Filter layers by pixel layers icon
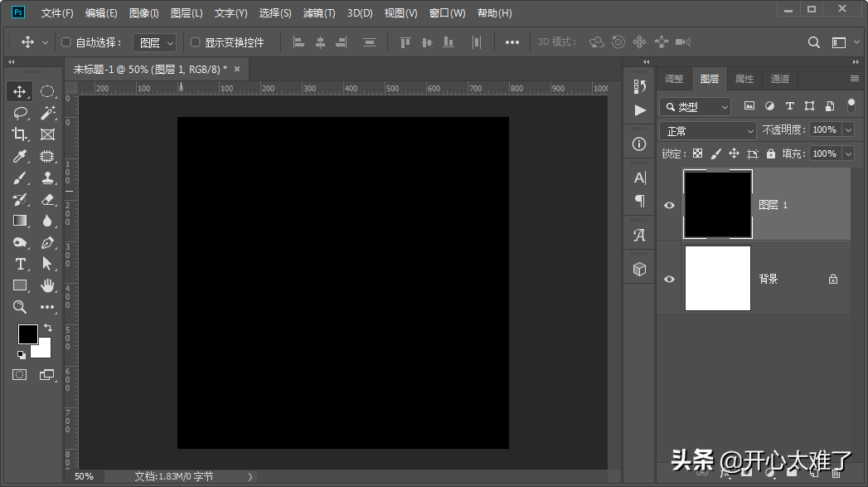 [749, 106]
